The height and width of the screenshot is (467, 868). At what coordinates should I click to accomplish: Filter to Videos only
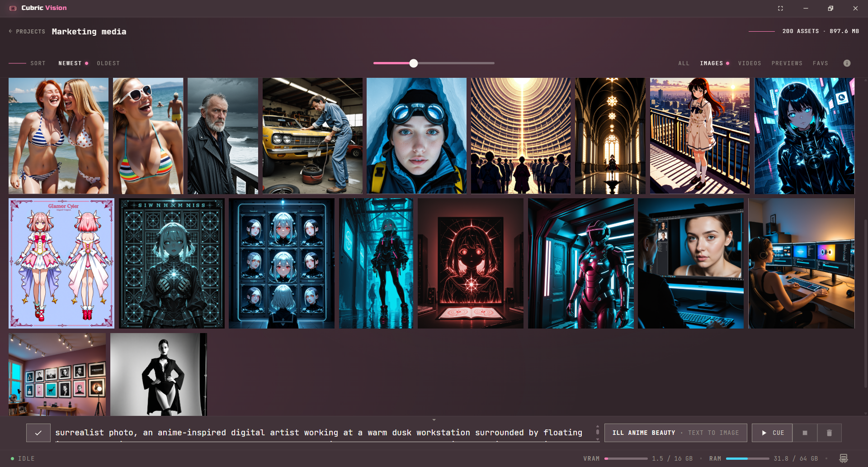click(750, 63)
